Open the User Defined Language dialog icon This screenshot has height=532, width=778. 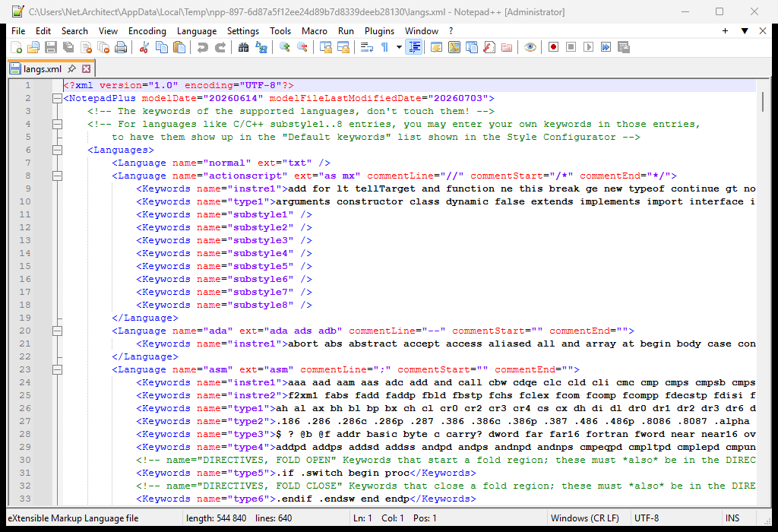(436, 47)
